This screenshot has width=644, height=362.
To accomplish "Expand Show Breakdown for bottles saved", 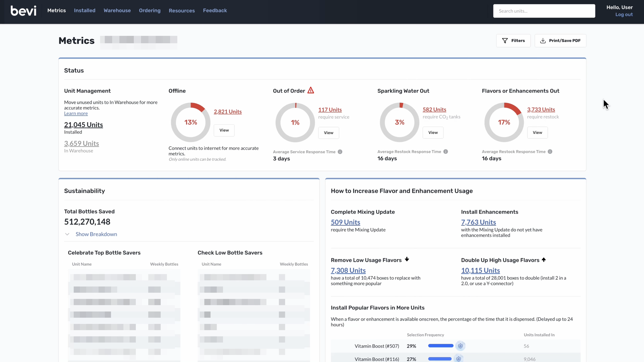I will point(96,234).
